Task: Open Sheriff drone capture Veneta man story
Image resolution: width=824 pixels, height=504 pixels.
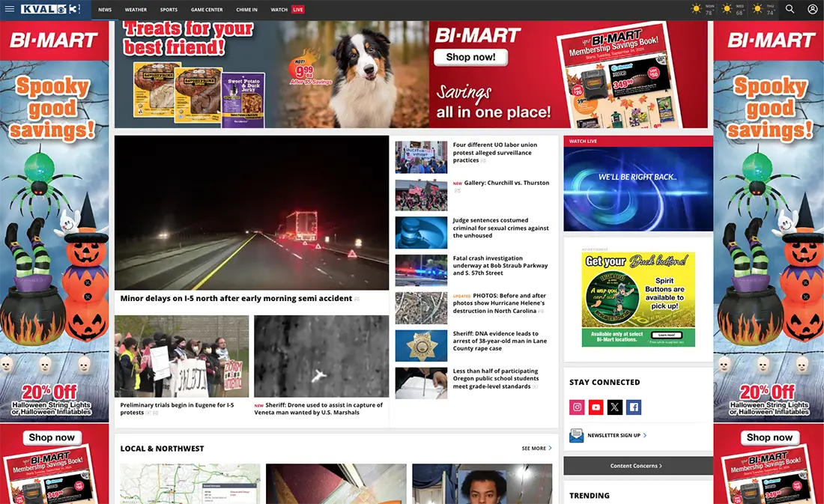Action: coord(318,408)
